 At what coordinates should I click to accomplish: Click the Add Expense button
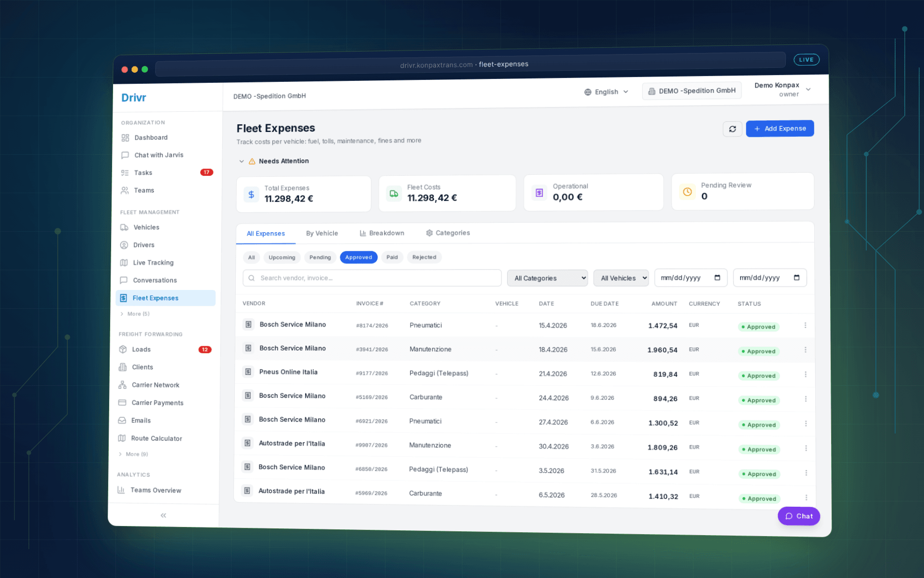pyautogui.click(x=780, y=129)
